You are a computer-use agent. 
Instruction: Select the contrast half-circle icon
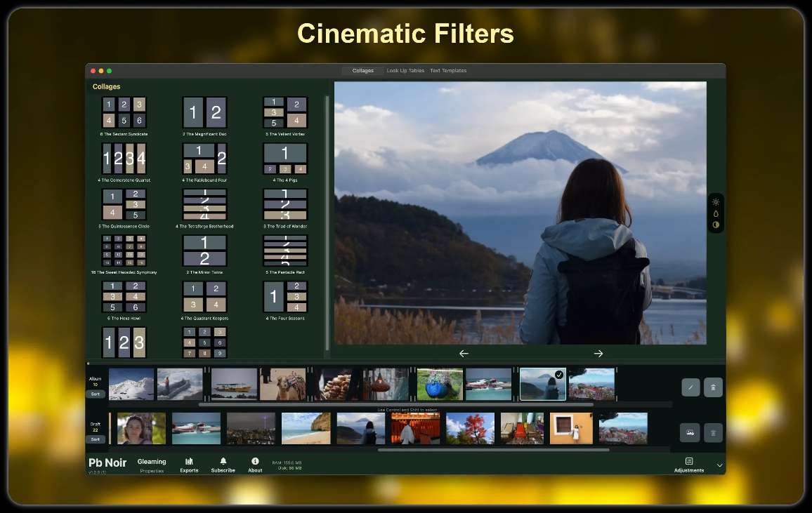coord(716,225)
